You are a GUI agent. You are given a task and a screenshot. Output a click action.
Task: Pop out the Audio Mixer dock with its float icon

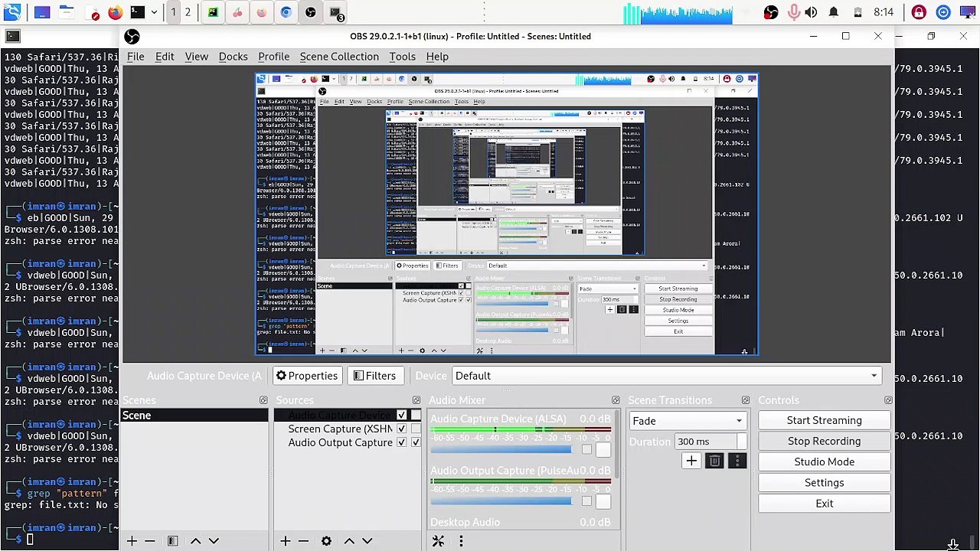tap(616, 400)
